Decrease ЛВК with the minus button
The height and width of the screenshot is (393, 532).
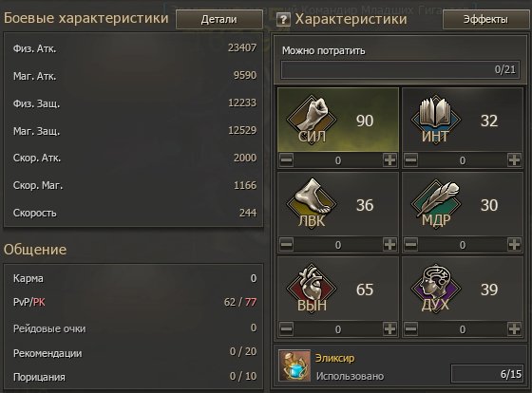(287, 245)
